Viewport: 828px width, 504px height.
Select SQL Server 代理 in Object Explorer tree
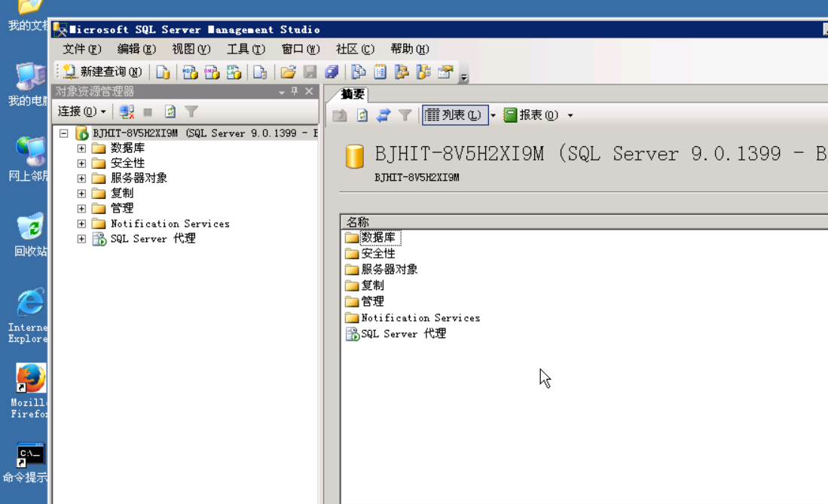coord(153,239)
